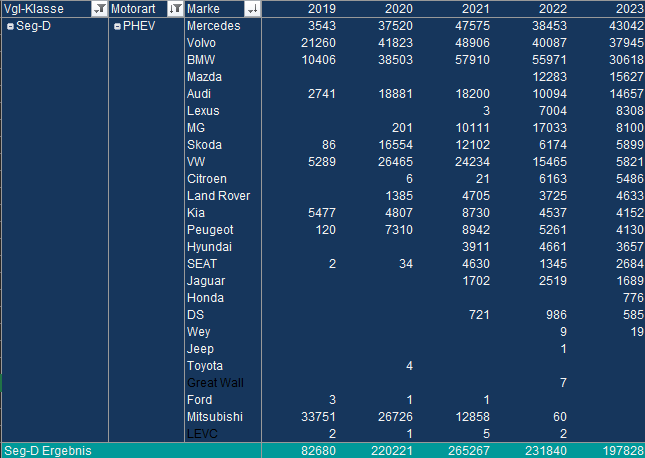Select the Audi row label
The image size is (645, 458).
(x=199, y=94)
